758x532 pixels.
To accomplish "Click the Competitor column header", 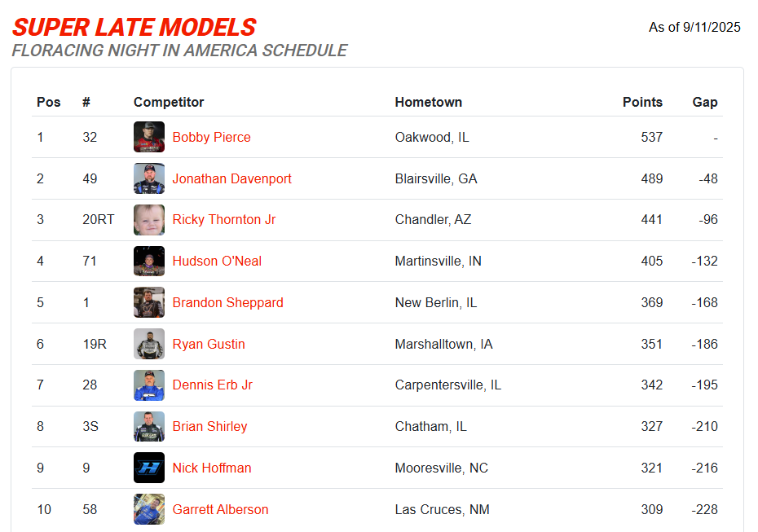I will coord(169,102).
